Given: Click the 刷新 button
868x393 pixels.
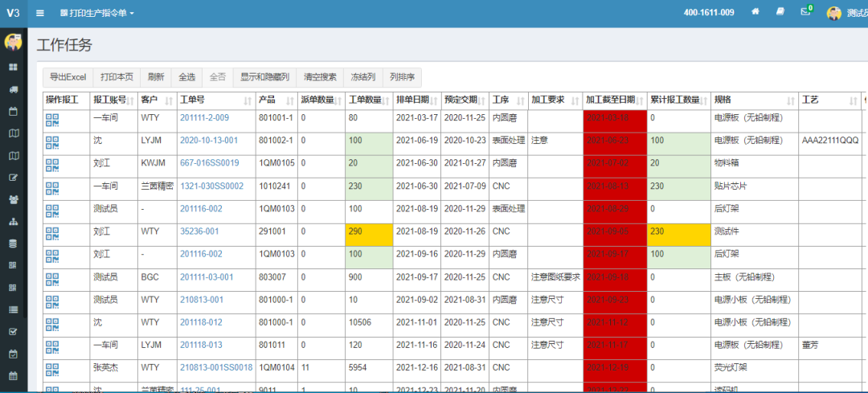Looking at the screenshot, I should [x=156, y=77].
